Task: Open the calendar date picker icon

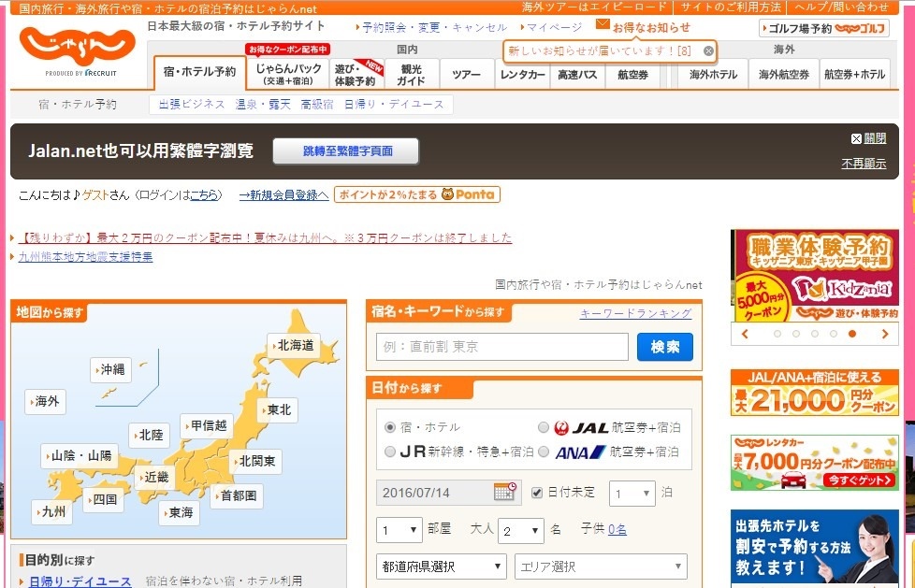Action: coord(505,492)
